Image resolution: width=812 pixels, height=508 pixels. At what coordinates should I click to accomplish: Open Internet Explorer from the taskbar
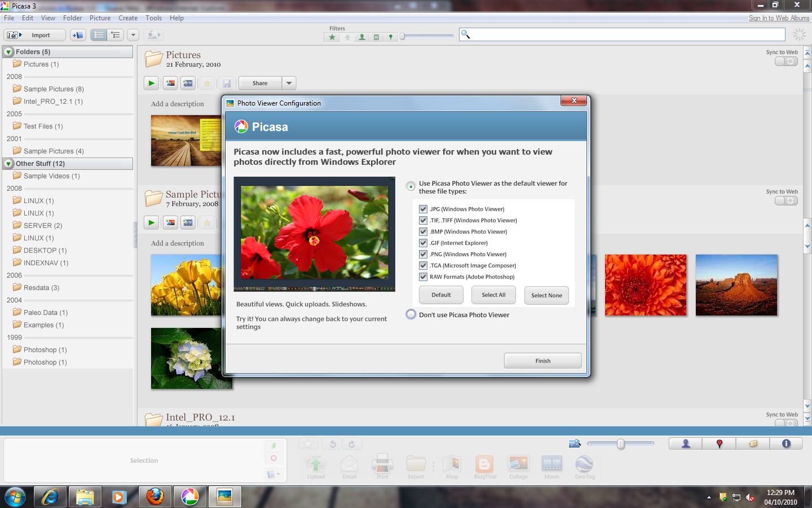tap(50, 497)
